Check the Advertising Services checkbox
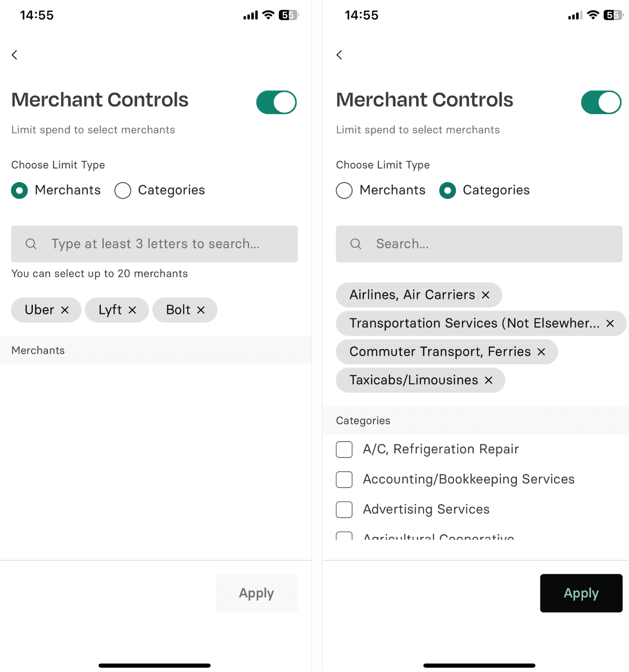Image resolution: width=629 pixels, height=672 pixels. pyautogui.click(x=344, y=510)
